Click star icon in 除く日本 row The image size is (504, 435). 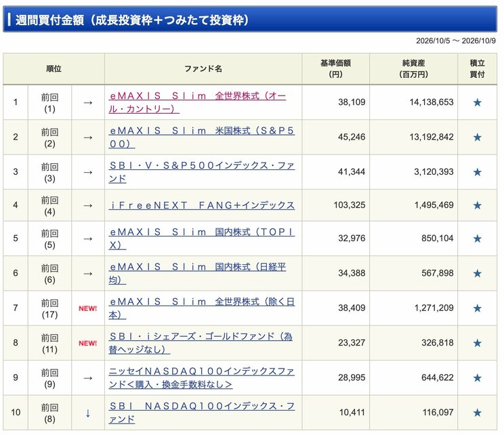point(478,308)
